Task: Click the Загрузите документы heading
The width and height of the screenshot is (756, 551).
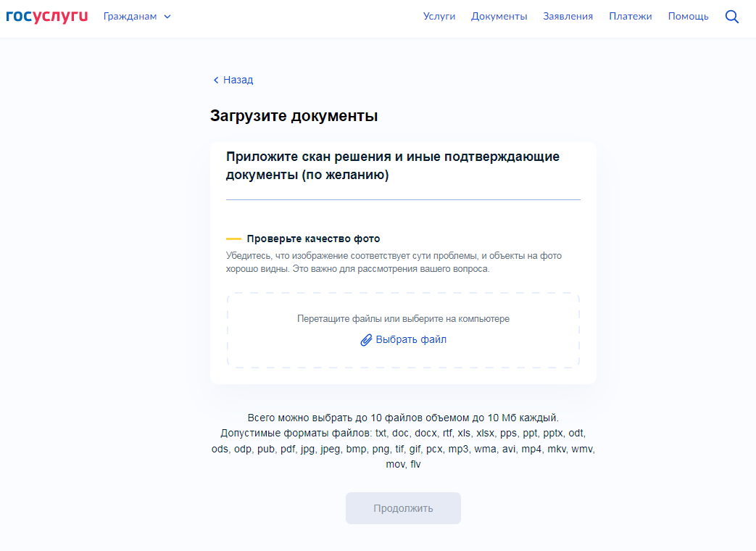Action: coord(294,116)
